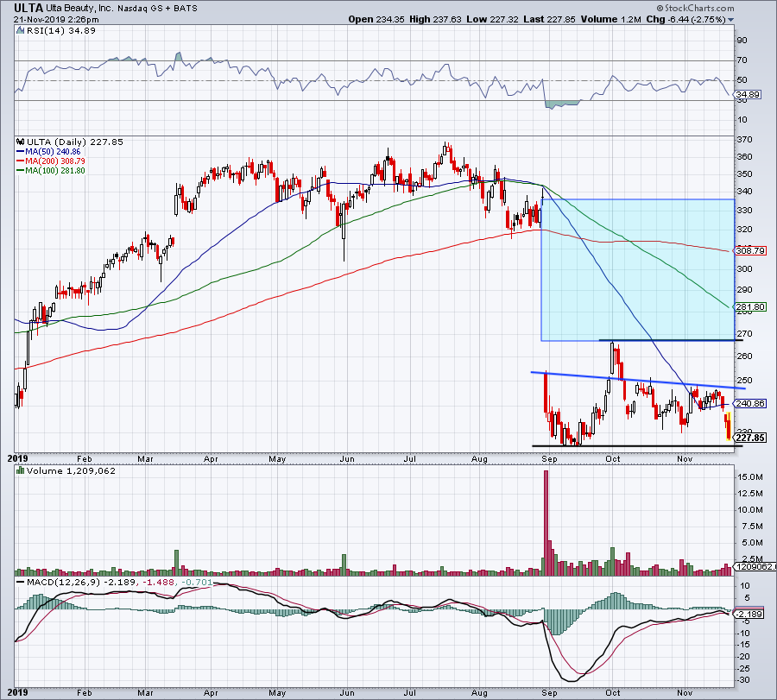Click the ULTA ticker symbol title
This screenshot has height=700, width=777.
coord(28,8)
